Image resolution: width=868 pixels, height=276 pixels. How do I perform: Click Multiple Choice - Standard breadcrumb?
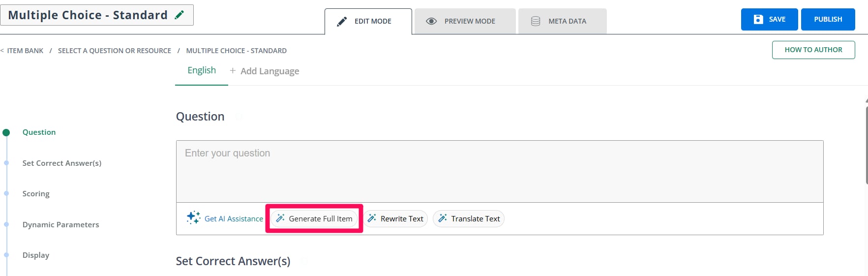[x=236, y=51]
